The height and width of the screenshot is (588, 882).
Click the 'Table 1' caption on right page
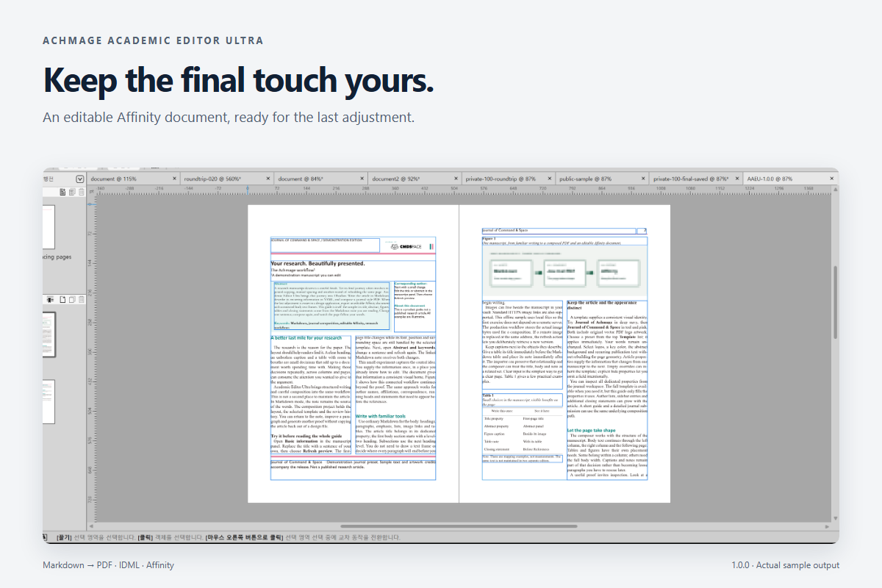point(490,395)
